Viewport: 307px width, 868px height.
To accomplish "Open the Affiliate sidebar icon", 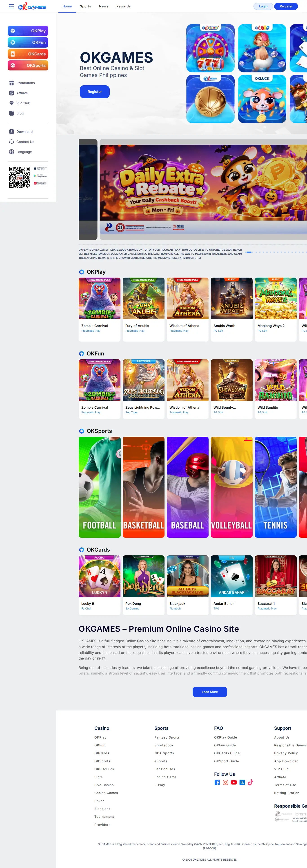I will pos(11,93).
